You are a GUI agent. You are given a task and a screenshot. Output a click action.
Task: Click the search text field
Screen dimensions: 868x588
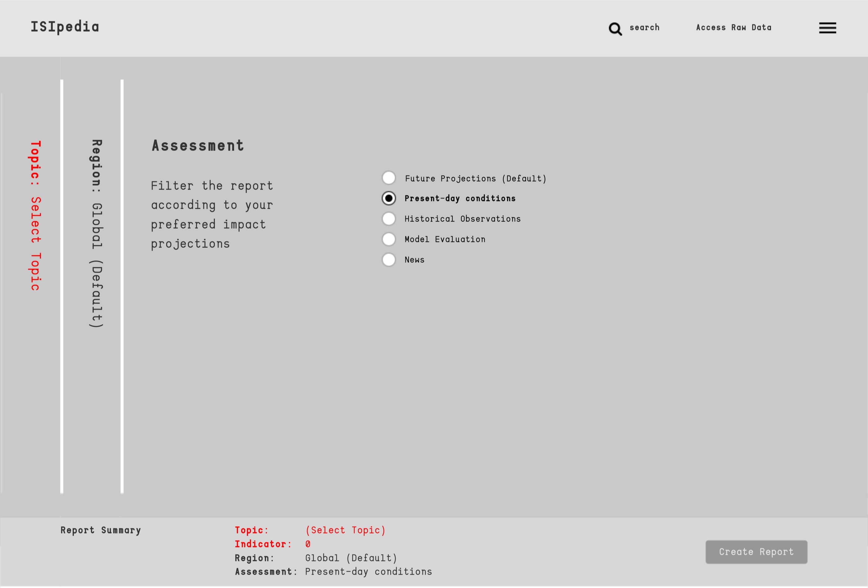click(644, 27)
